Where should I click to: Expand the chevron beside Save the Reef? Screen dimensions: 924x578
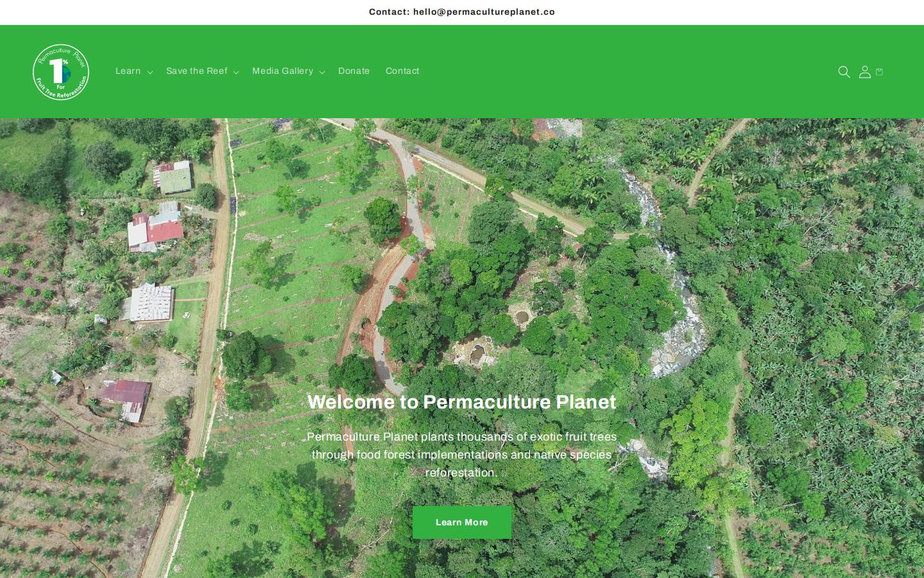coord(235,72)
